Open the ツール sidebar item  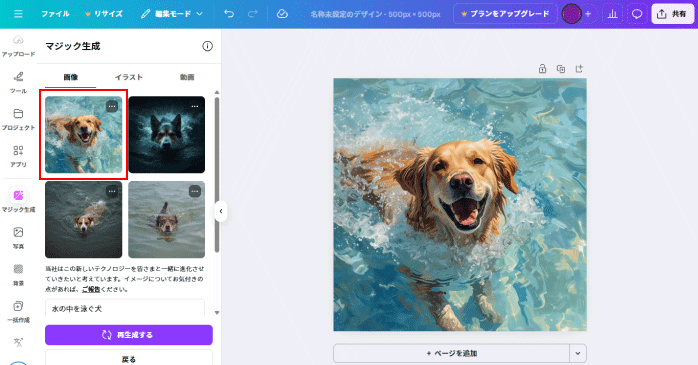(x=18, y=83)
